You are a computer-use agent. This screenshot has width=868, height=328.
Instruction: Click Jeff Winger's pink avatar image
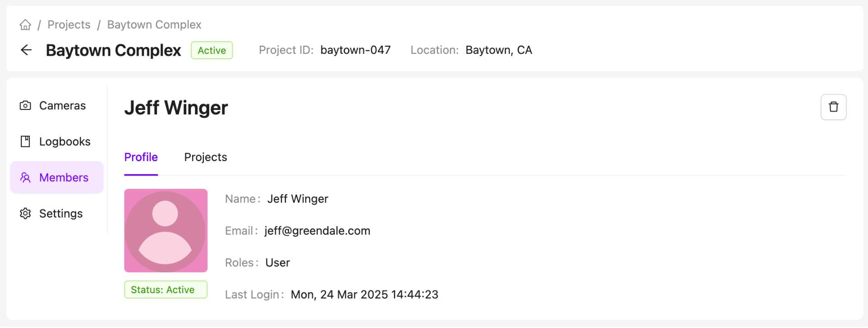coord(166,230)
